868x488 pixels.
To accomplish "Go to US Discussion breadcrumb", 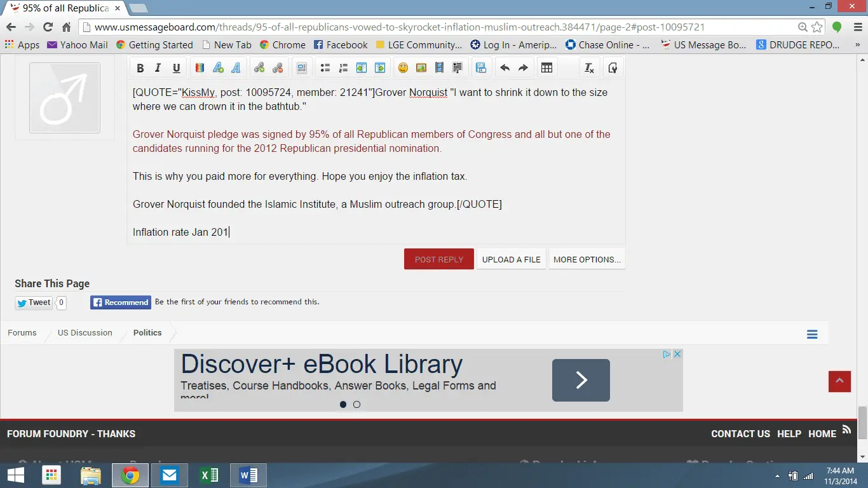I will tap(85, 333).
